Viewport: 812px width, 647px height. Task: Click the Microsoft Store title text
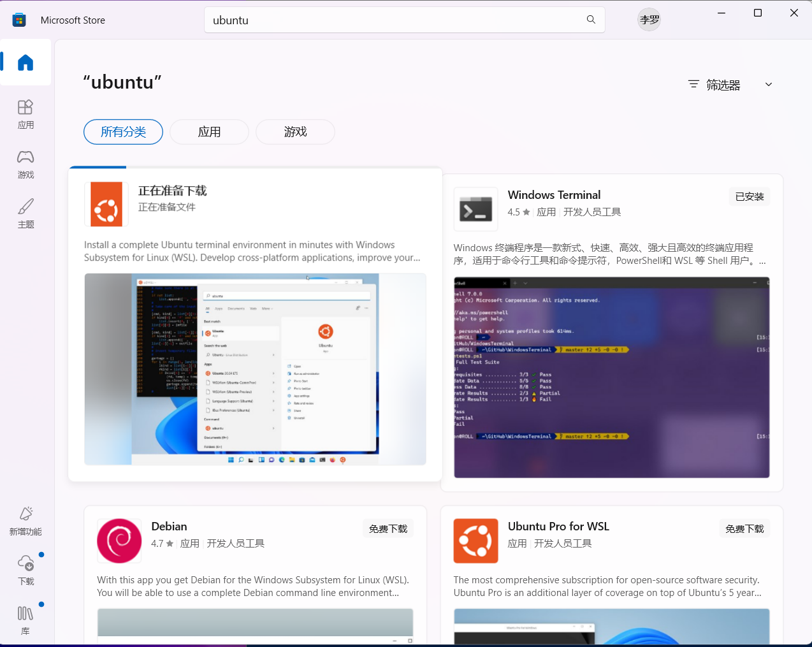point(73,20)
